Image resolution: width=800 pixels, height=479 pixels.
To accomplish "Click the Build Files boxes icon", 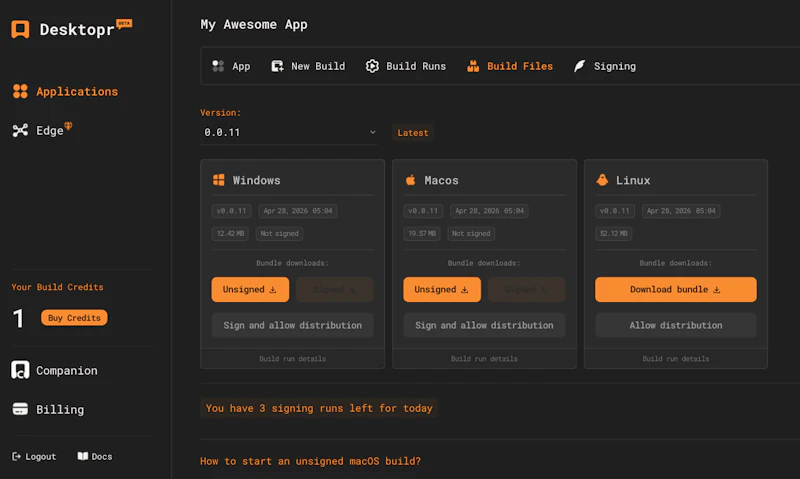I will tap(473, 66).
